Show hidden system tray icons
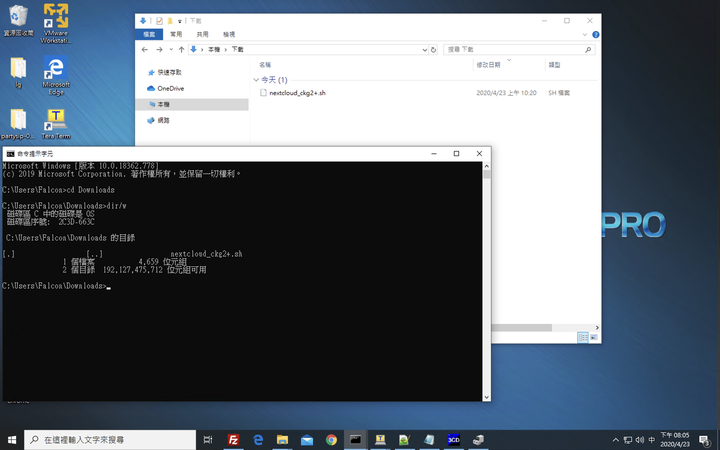 (616, 440)
